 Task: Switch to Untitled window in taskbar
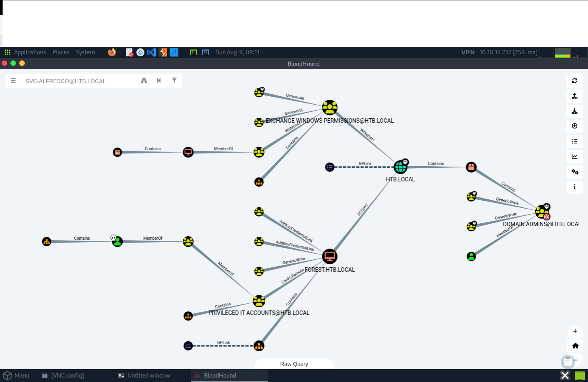pos(144,376)
